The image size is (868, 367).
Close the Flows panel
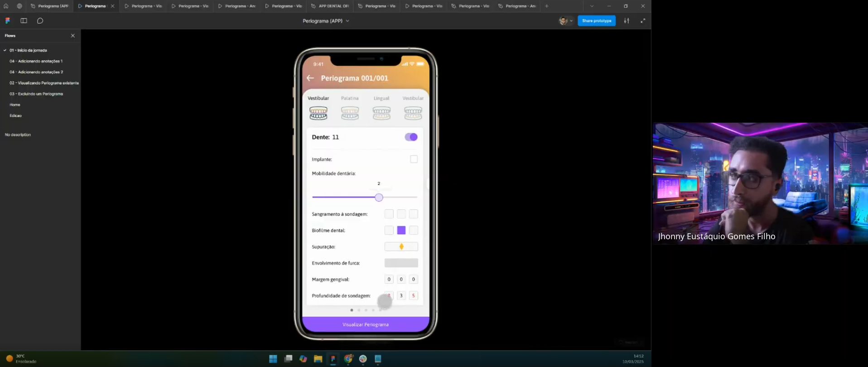(73, 36)
